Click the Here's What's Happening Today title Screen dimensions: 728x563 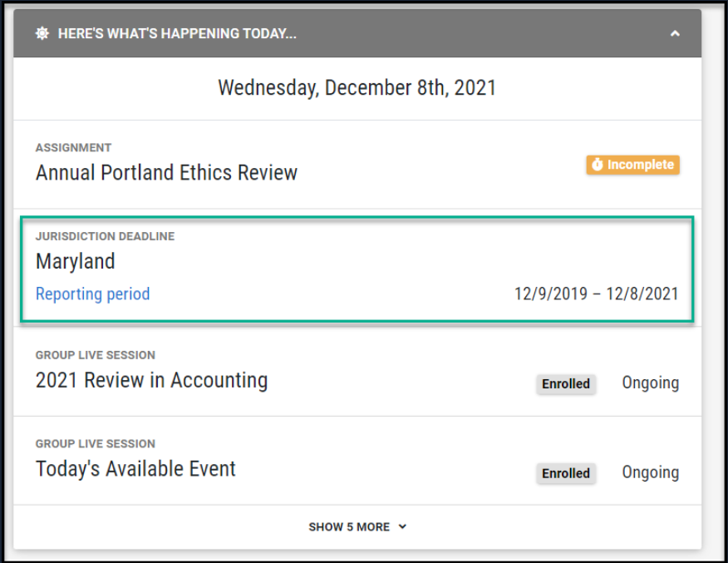177,34
